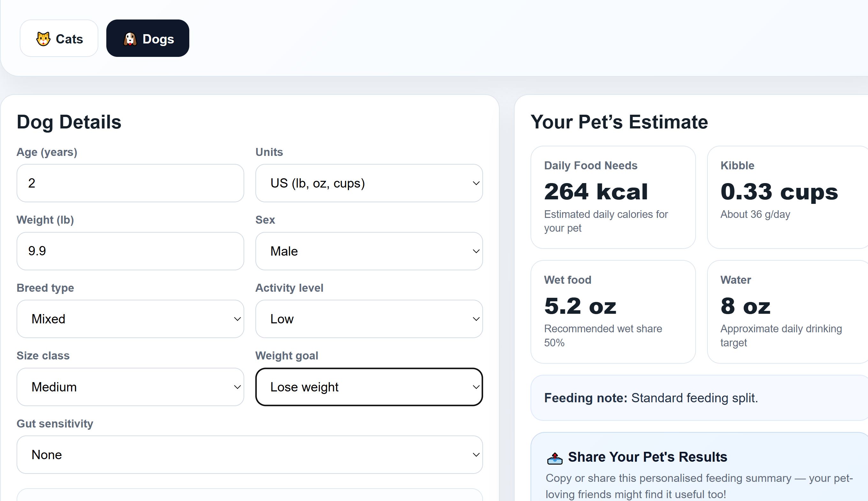
Task: Switch to the Cats tab
Action: (x=59, y=38)
